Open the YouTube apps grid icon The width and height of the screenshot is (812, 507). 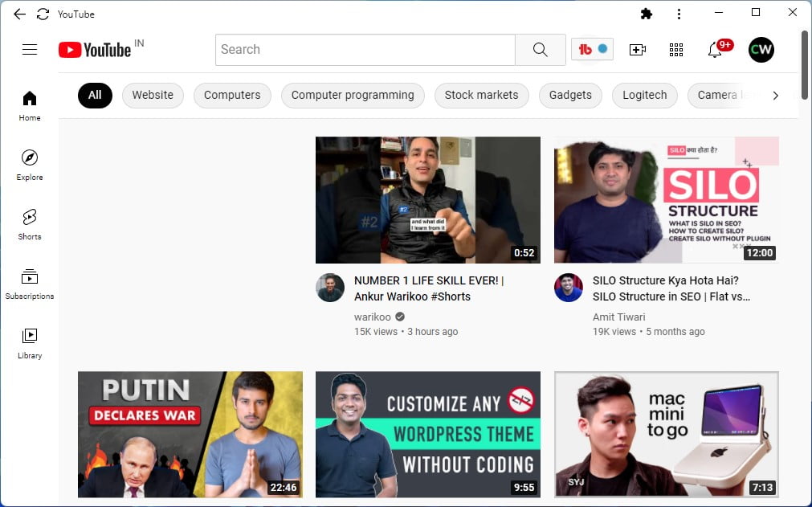[x=675, y=49]
